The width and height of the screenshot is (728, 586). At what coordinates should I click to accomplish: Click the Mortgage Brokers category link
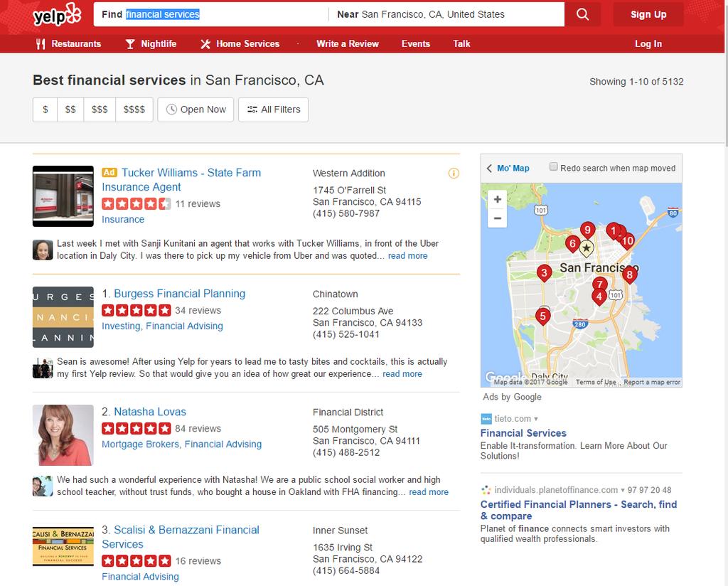[x=140, y=444]
